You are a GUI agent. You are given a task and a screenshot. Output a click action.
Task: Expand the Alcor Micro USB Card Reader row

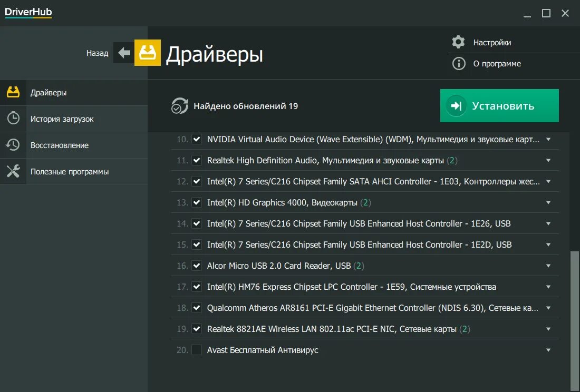click(548, 266)
